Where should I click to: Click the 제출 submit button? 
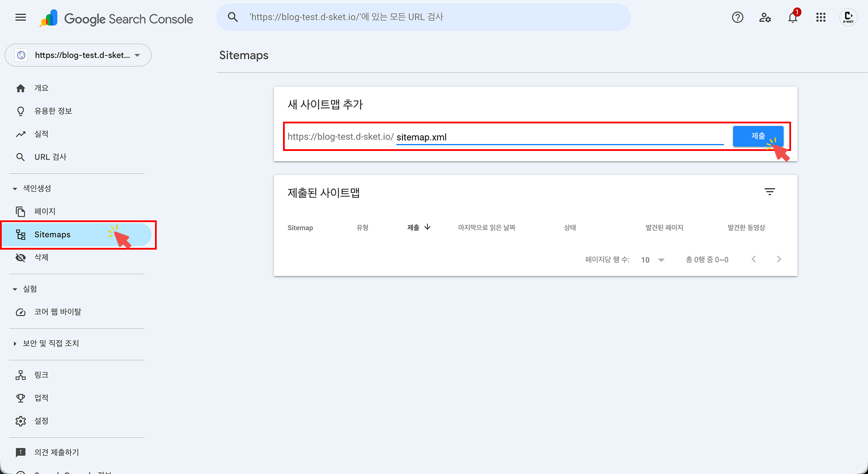coord(758,135)
